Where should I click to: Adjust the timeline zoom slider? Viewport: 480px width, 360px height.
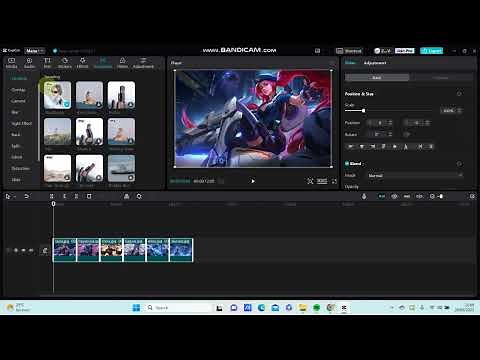[441, 196]
